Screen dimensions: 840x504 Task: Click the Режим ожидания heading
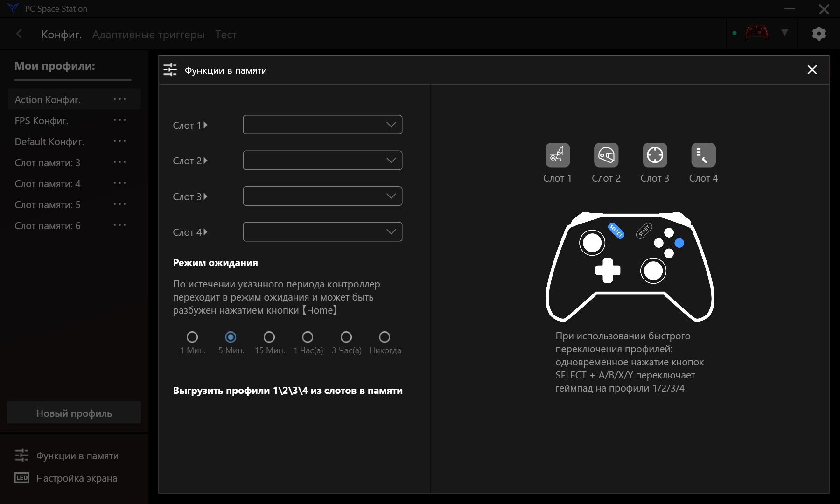click(x=215, y=263)
